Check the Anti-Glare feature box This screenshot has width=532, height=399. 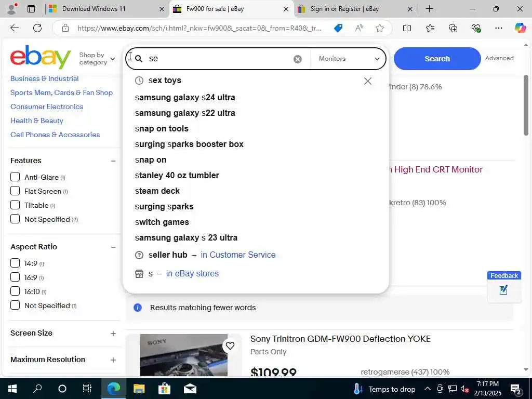(15, 177)
